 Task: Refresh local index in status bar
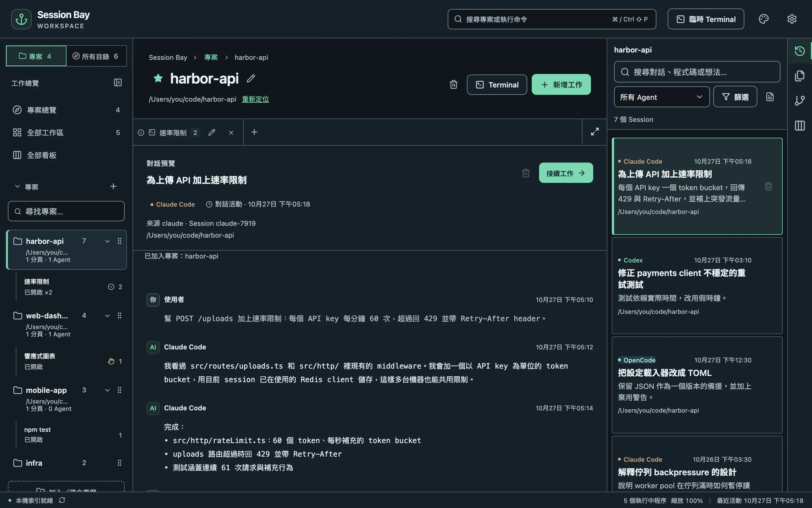point(62,500)
